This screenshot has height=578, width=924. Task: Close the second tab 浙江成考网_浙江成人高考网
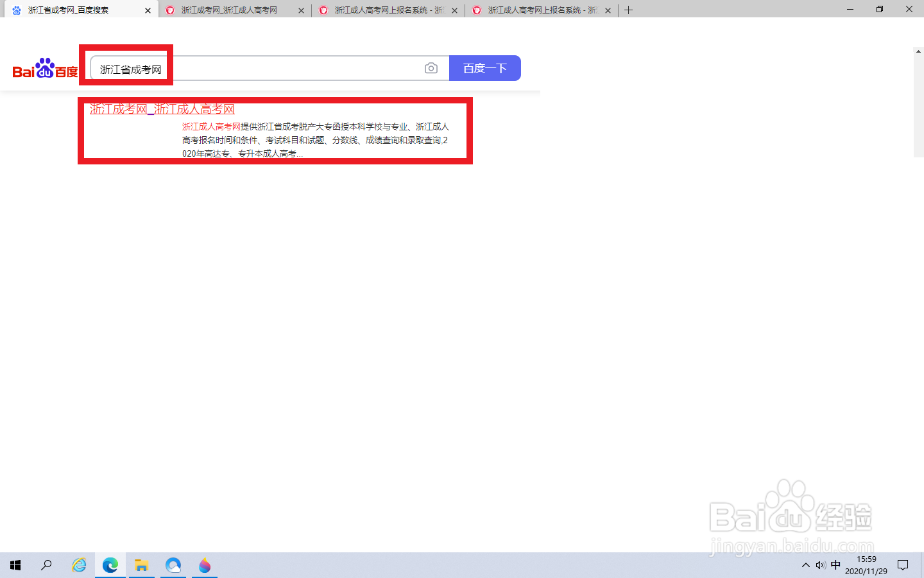(x=301, y=10)
